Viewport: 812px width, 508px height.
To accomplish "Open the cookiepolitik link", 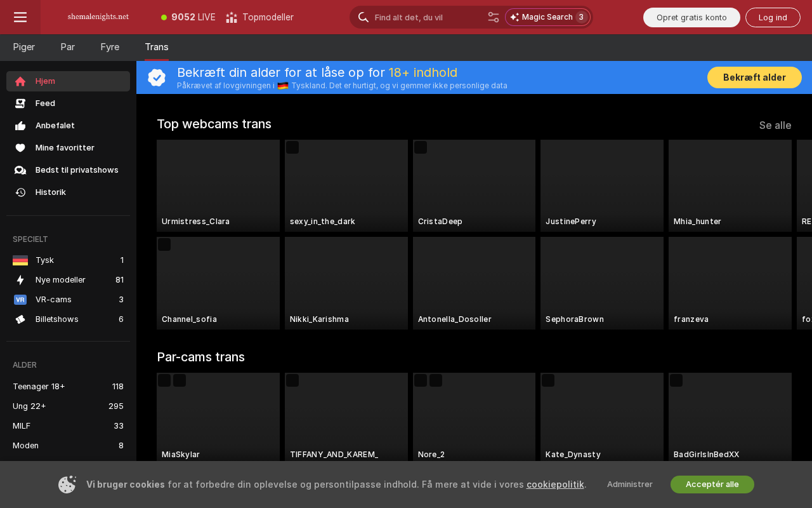I will [x=555, y=485].
